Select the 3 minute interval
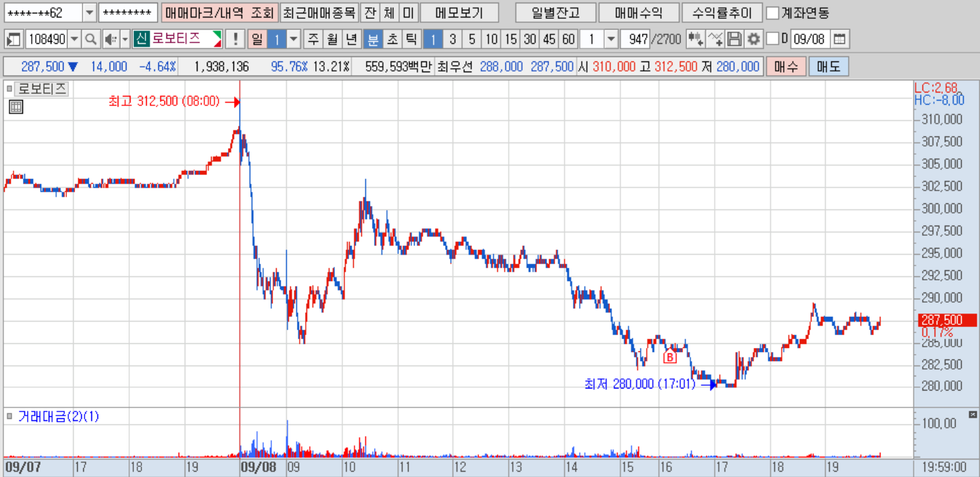980x477 pixels. point(452,39)
